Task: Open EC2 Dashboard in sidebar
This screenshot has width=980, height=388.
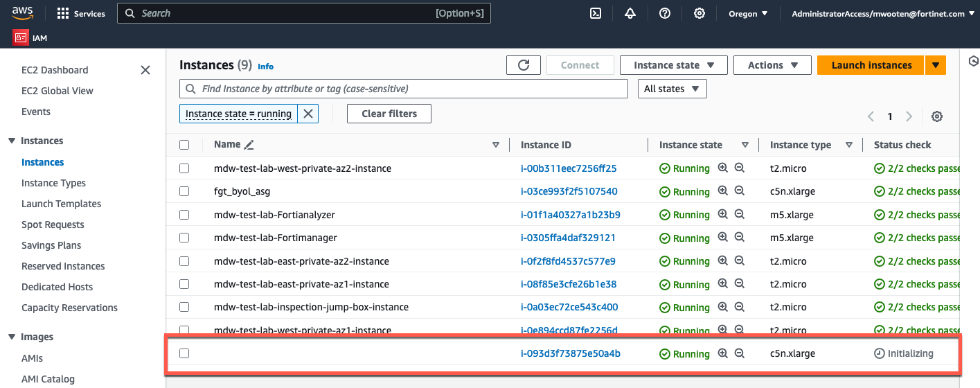Action: point(55,70)
